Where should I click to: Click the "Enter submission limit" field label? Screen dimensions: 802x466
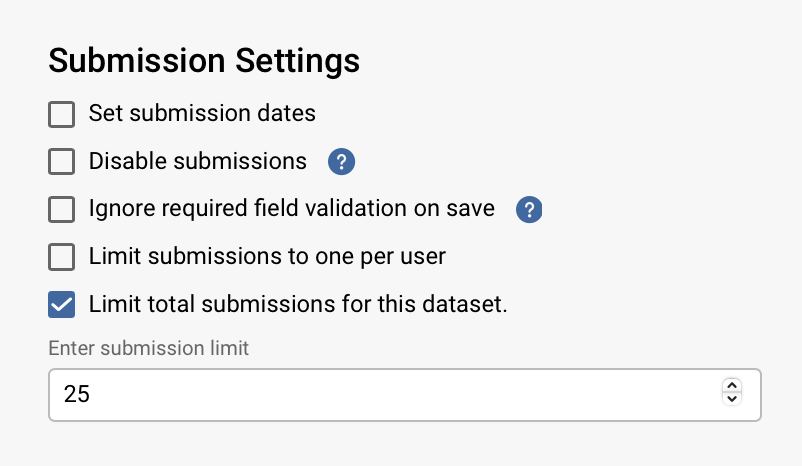pyautogui.click(x=148, y=349)
